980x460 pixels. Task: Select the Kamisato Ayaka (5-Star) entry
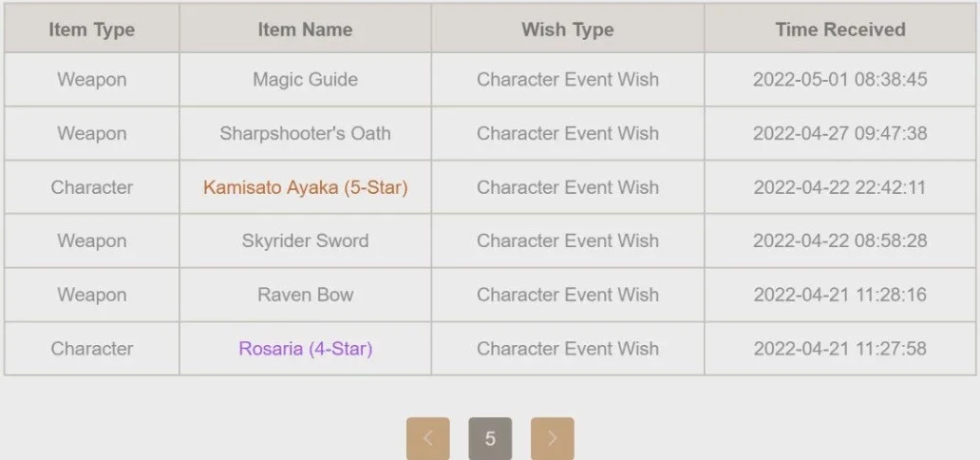[x=305, y=187]
